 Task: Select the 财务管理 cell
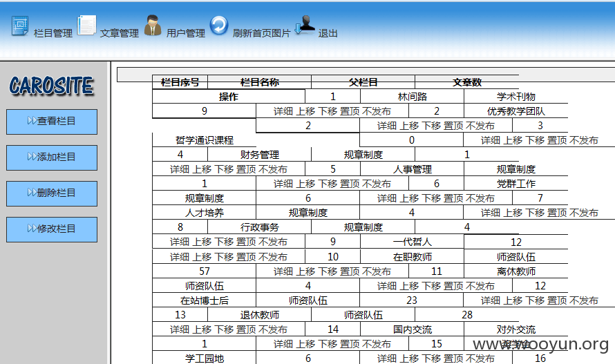260,155
